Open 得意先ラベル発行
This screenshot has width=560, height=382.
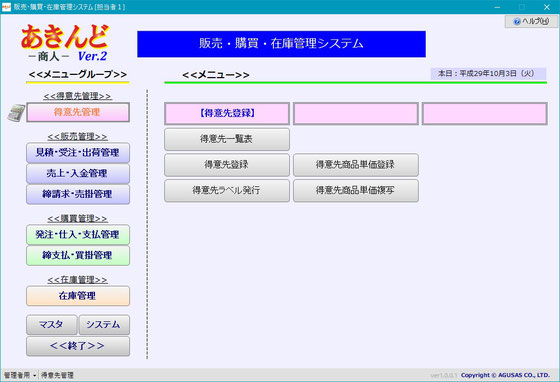tap(227, 191)
